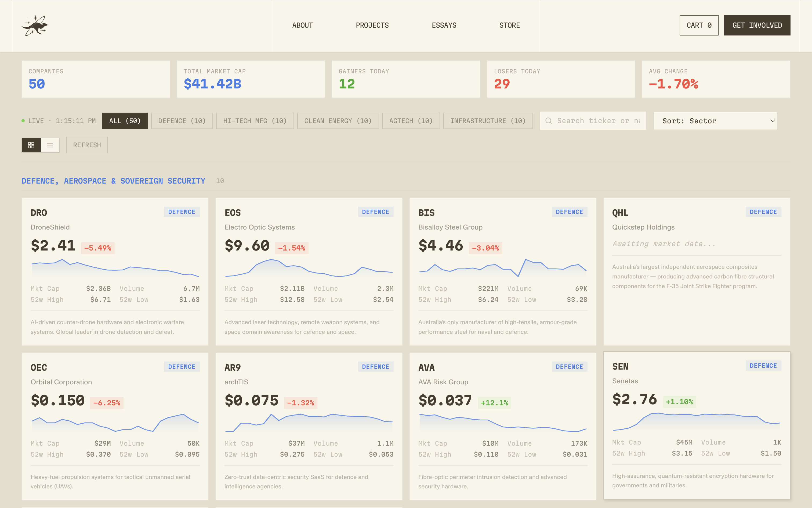Click the AVA +12.1% change badge
This screenshot has width=812, height=508.
click(x=495, y=403)
